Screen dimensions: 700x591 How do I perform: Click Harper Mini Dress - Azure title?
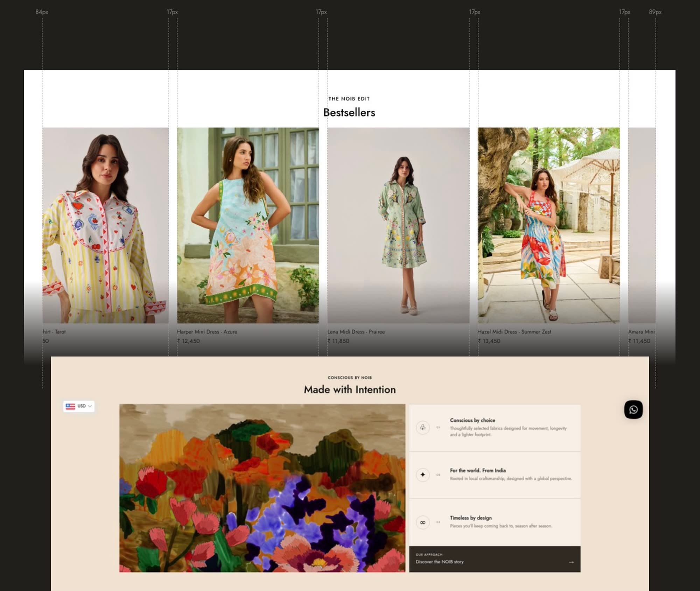(207, 332)
